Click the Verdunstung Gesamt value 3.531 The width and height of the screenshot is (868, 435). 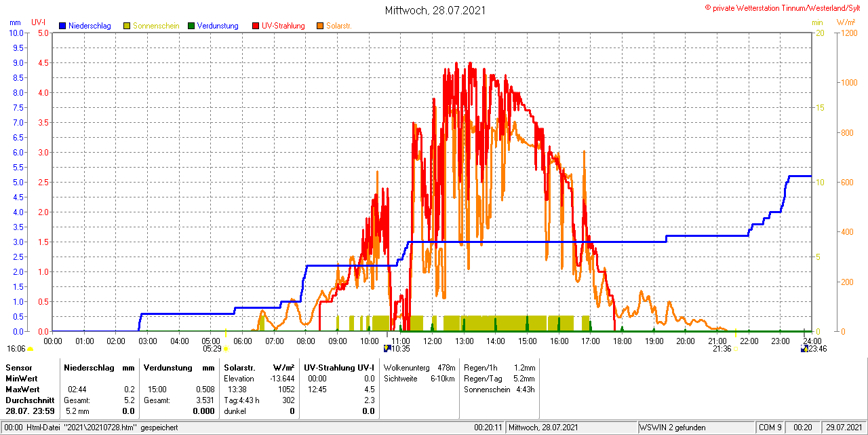[x=205, y=400]
